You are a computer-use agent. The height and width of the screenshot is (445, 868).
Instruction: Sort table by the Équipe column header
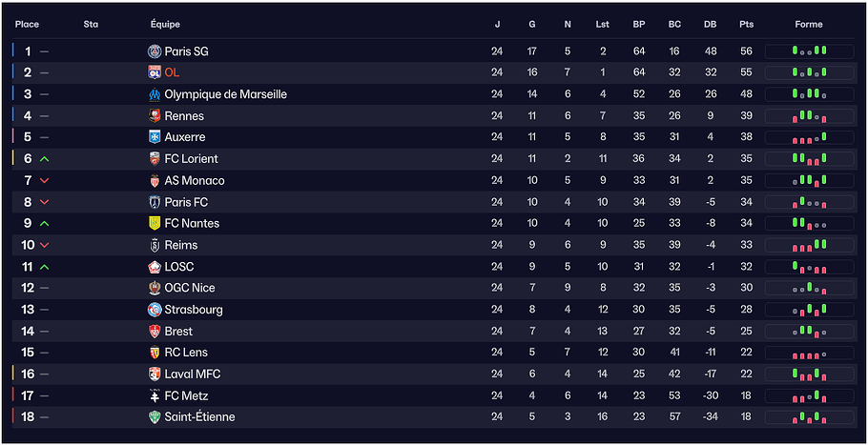pyautogui.click(x=165, y=25)
